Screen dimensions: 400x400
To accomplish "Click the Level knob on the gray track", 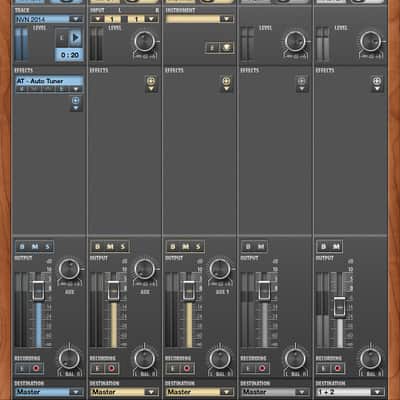I will pyautogui.click(x=295, y=41).
